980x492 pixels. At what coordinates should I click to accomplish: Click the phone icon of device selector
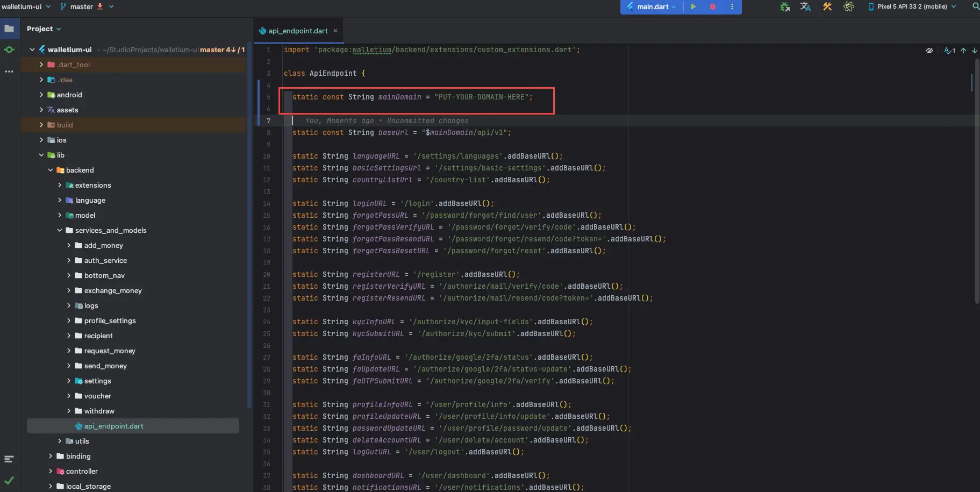[x=871, y=6]
